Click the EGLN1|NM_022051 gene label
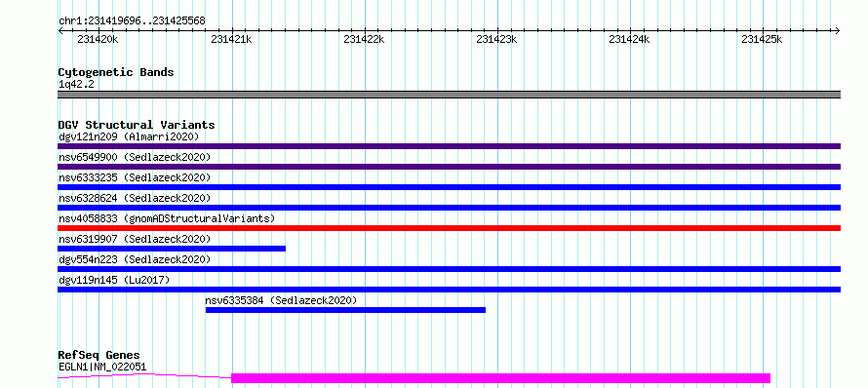The image size is (868, 388). click(x=102, y=367)
